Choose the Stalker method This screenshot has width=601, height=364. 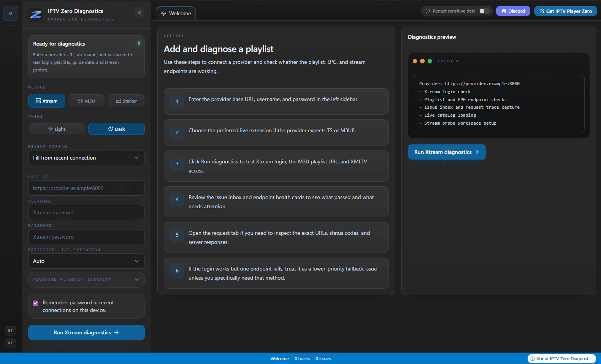click(126, 101)
